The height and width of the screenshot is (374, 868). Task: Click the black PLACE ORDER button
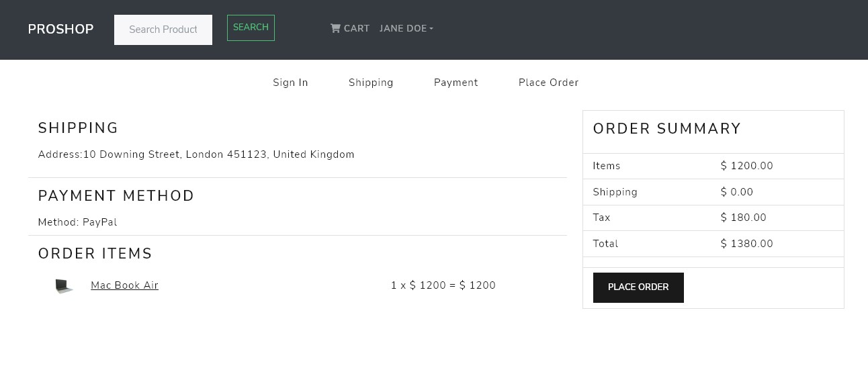(638, 287)
